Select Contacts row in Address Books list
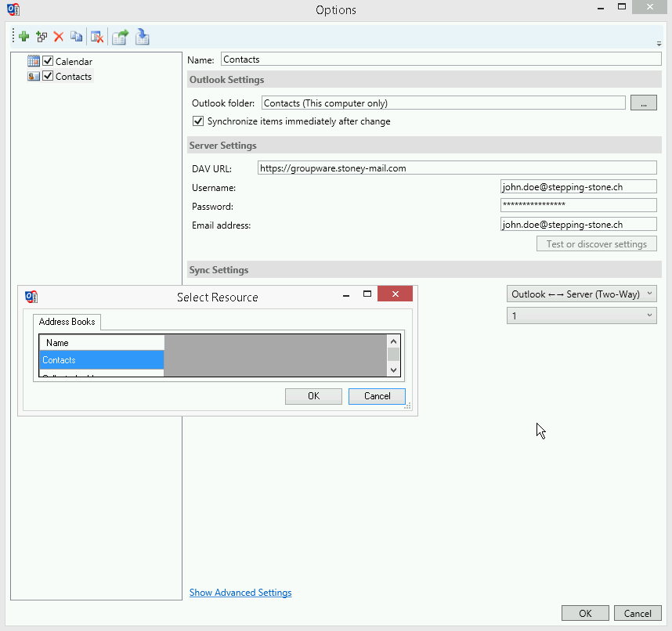This screenshot has width=672, height=631. (x=101, y=360)
